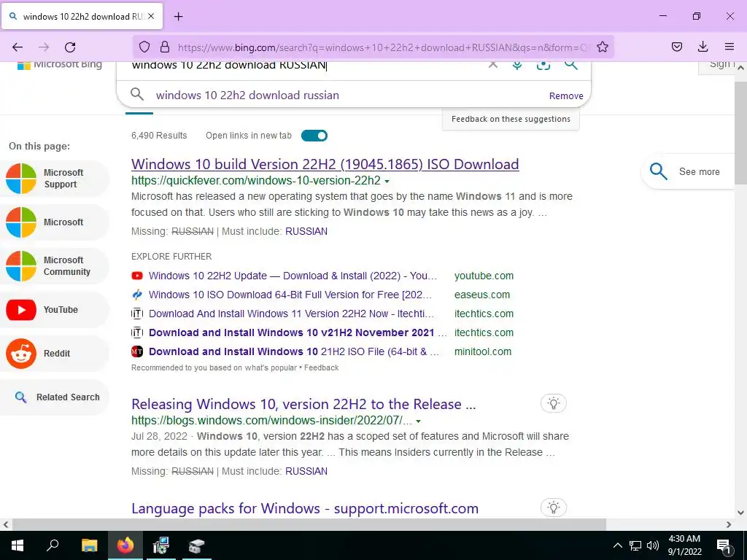
Task: Open Download And Install Windows 11 Version 22H2
Action: click(291, 314)
